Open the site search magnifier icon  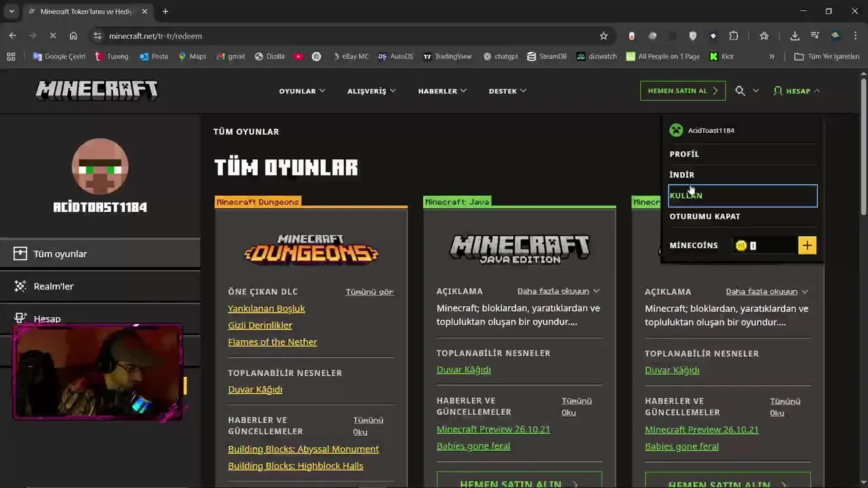[x=740, y=91]
